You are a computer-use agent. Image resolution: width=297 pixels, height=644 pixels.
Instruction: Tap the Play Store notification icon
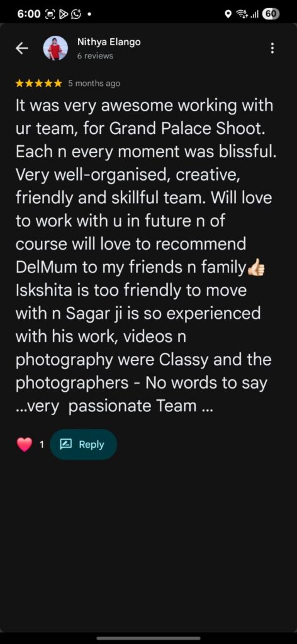coord(63,14)
